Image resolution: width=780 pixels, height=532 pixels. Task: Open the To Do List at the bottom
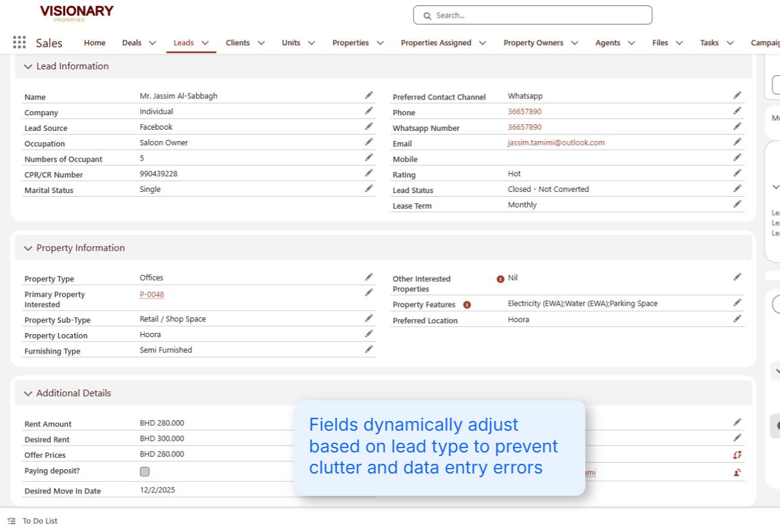[39, 520]
